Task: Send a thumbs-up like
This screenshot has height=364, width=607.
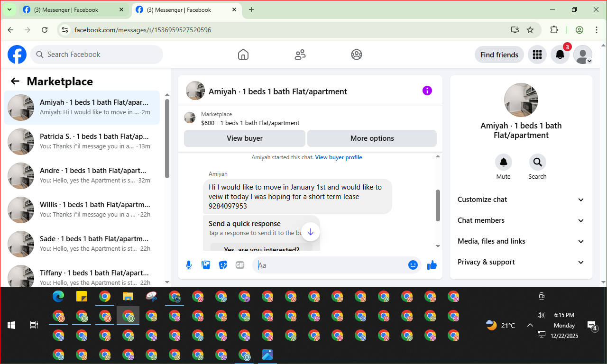Action: 432,265
